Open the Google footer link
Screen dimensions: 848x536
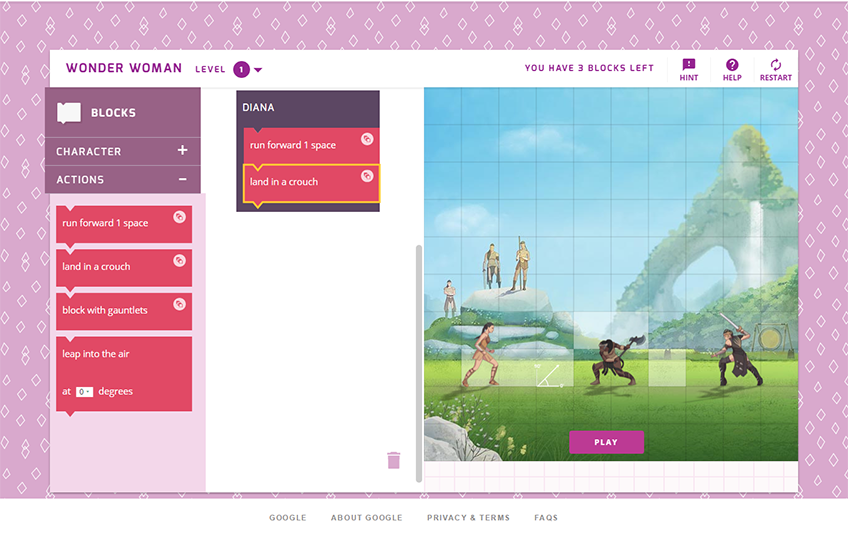[x=288, y=518]
